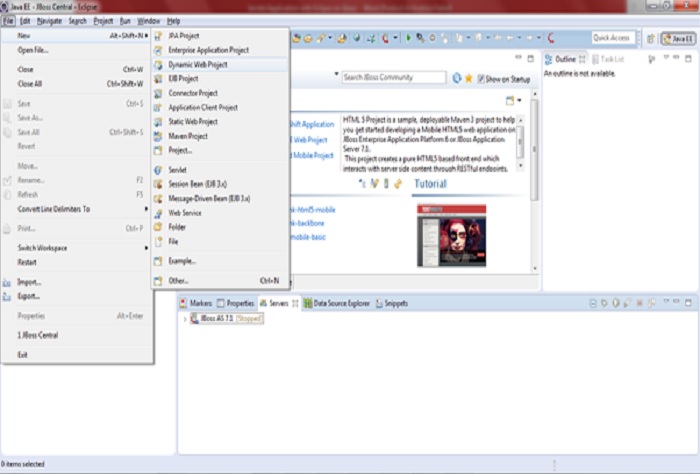Select Exit from the File menu

click(77, 355)
